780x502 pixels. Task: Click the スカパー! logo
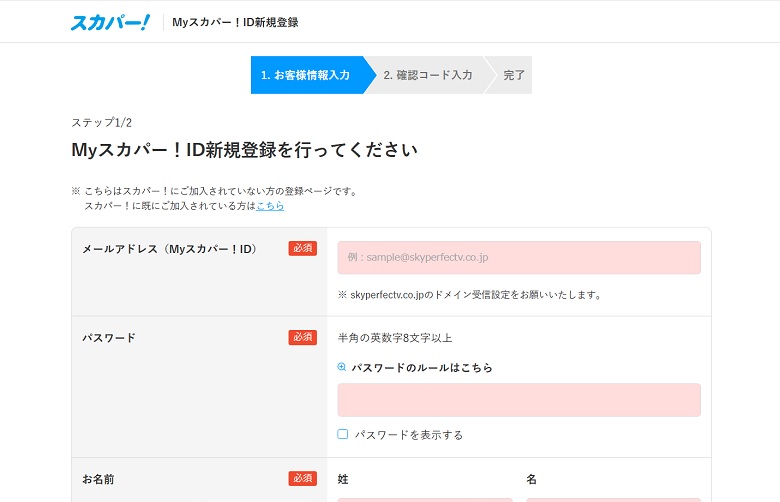click(110, 22)
